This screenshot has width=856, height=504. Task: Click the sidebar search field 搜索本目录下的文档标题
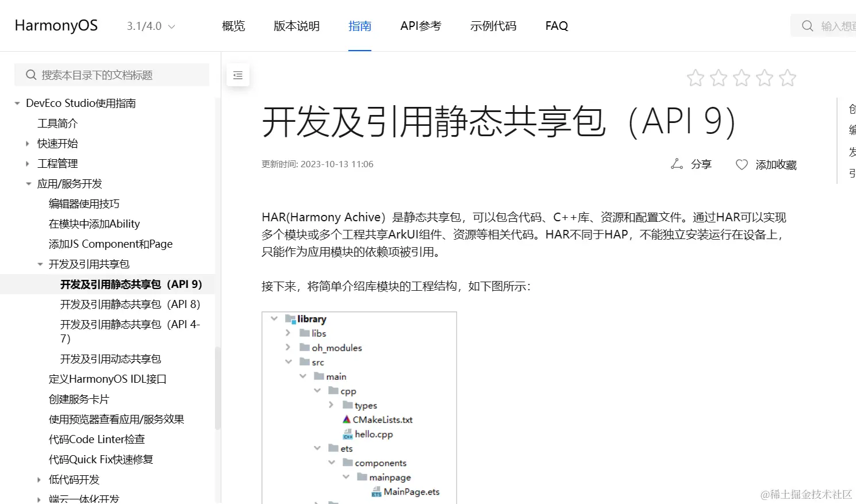112,75
